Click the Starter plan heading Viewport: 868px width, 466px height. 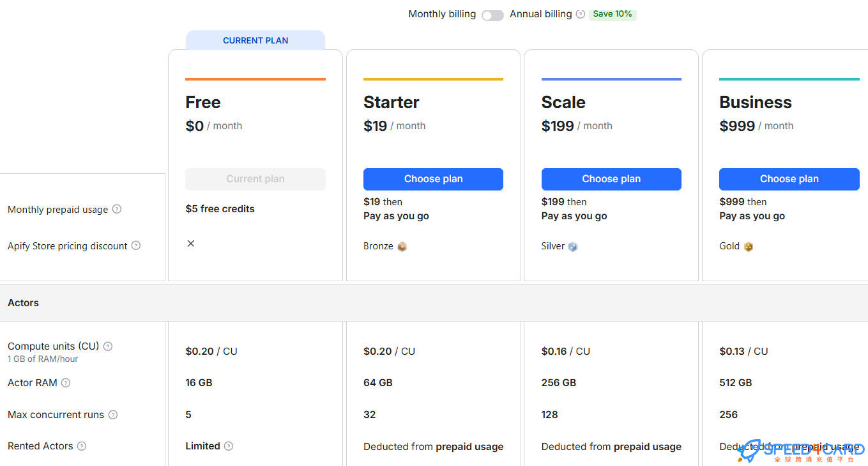(x=392, y=102)
